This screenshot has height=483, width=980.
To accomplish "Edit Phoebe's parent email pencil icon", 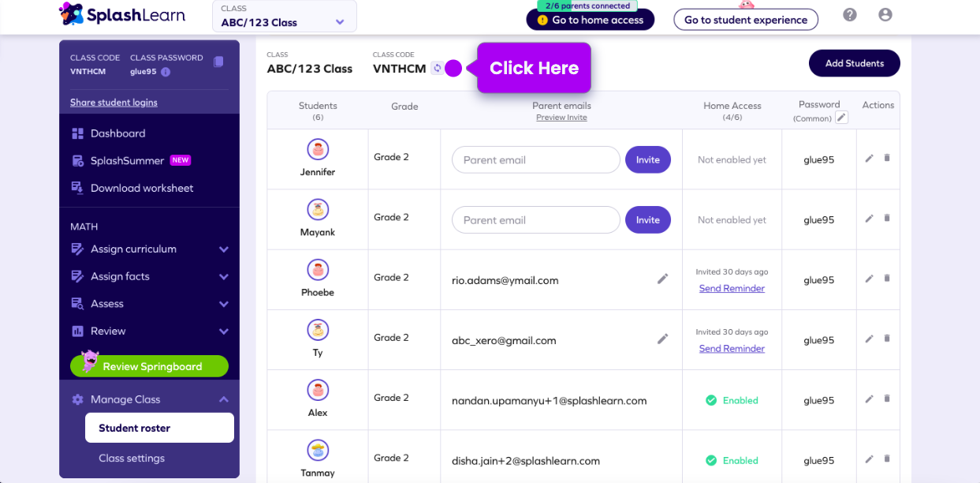I will click(663, 279).
